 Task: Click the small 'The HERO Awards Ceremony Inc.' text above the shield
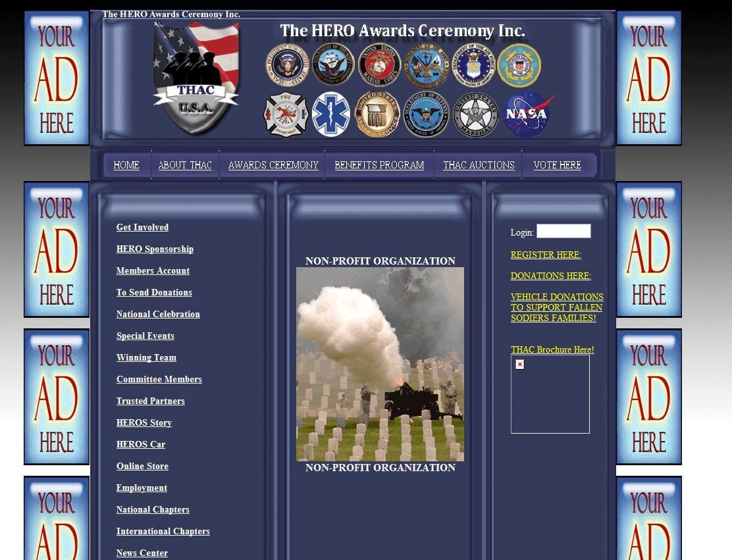click(171, 14)
